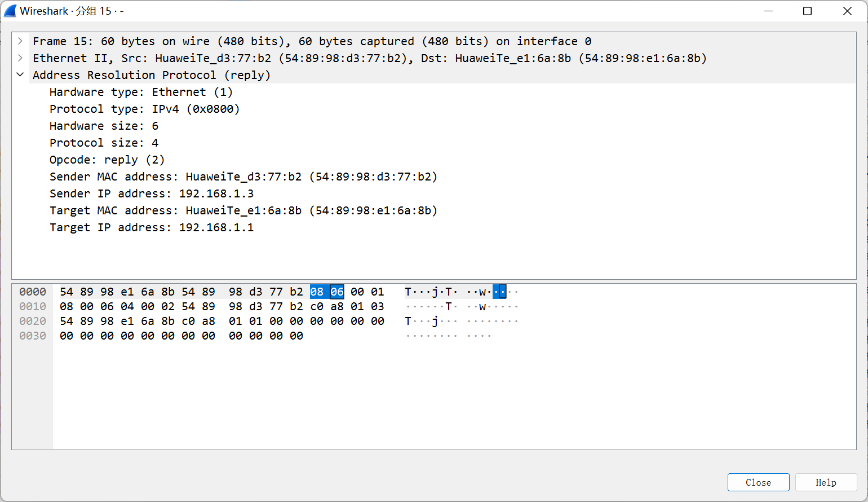The height and width of the screenshot is (502, 868).
Task: Click the Close button
Action: click(x=758, y=482)
